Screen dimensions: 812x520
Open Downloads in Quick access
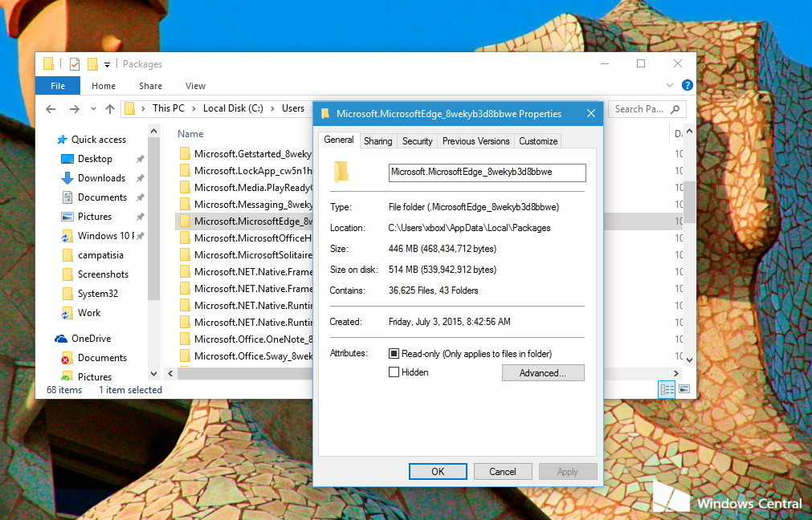pos(101,178)
